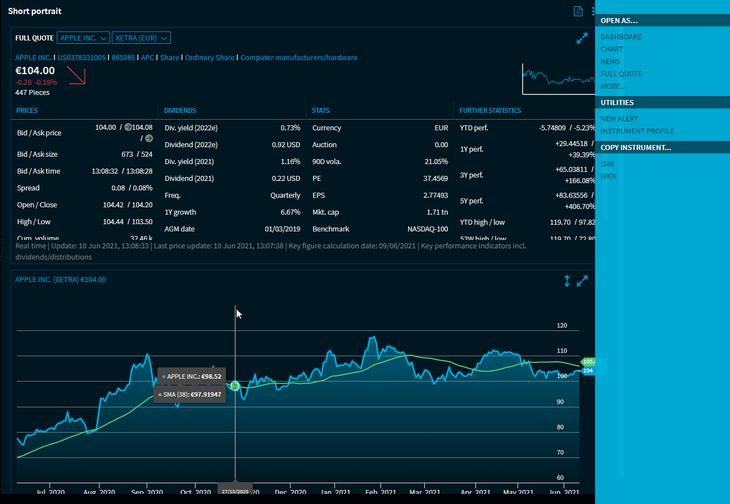Viewport: 730px width, 504px height.
Task: Follow the APPLE INC. link under Full Quote
Action: (33, 58)
